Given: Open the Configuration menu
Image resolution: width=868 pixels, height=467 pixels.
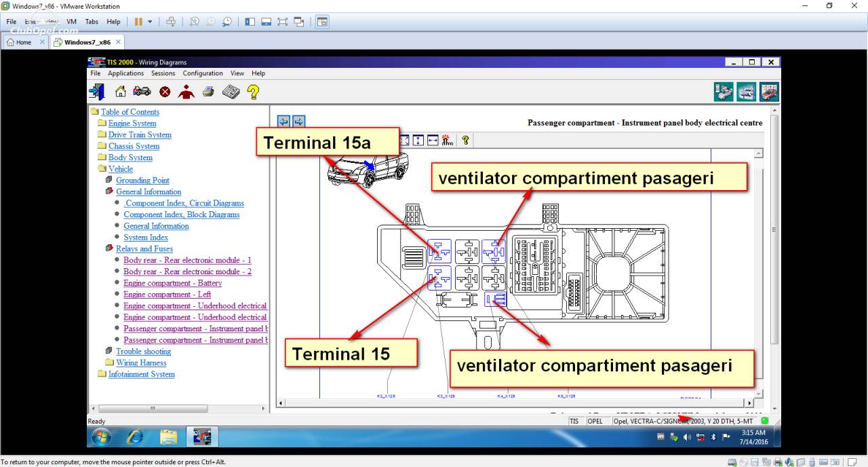Looking at the screenshot, I should (203, 73).
